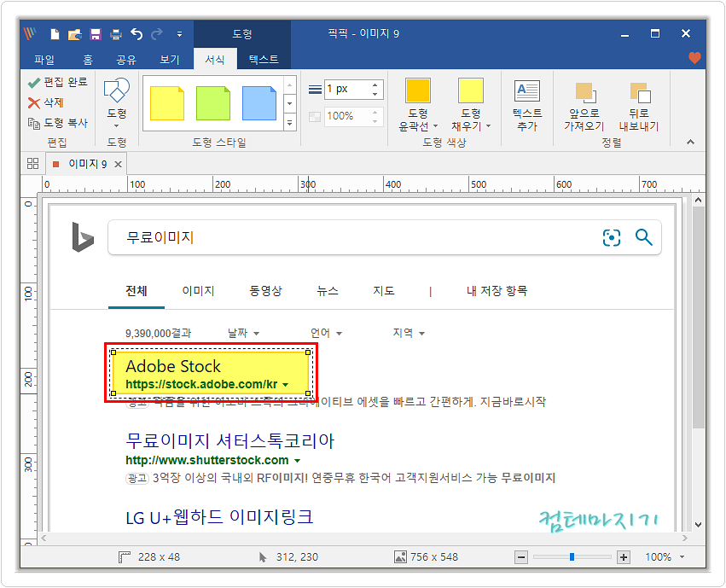Screen dimensions: 726x588
Task: Choose the yellow note shape style
Action: click(x=167, y=103)
